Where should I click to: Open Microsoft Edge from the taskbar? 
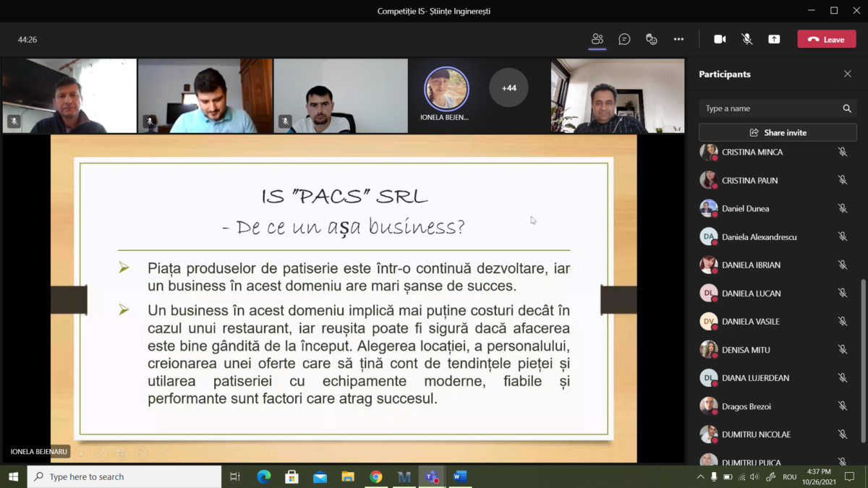click(264, 476)
